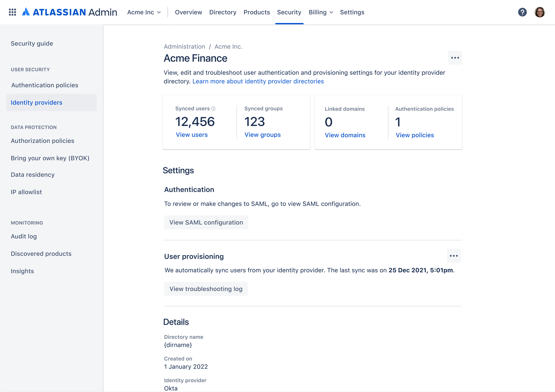This screenshot has height=392, width=555.
Task: Open the Audit log page
Action: tap(24, 236)
